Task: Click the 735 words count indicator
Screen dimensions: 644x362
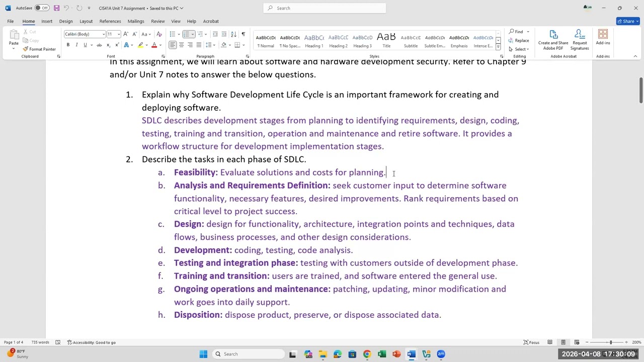Action: [40, 342]
